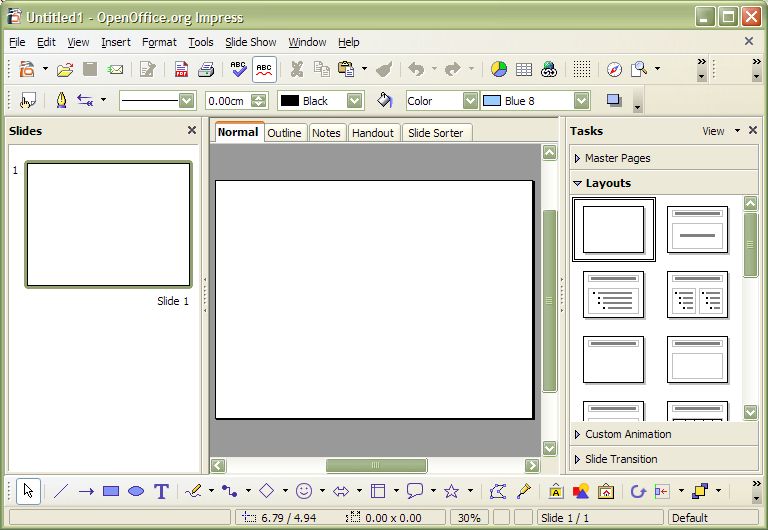Open the Blue 8 fill color dropdown
This screenshot has height=530, width=768.
[581, 101]
